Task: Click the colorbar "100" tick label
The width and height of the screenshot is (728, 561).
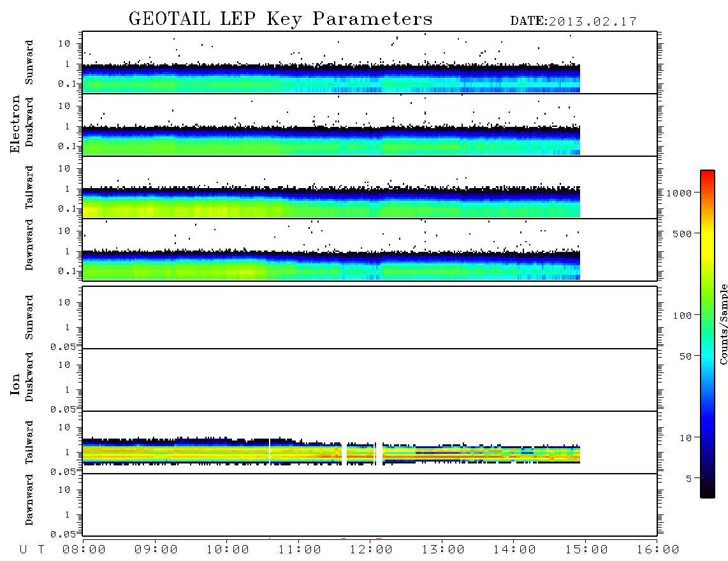Action: coord(682,316)
